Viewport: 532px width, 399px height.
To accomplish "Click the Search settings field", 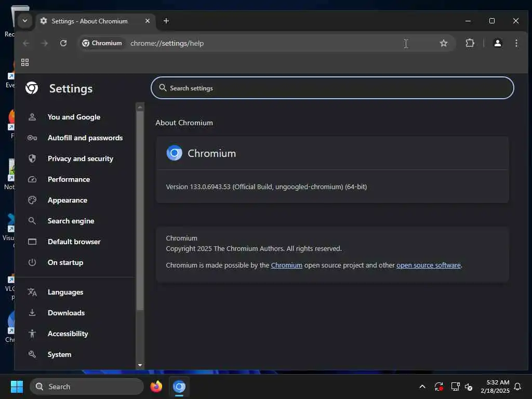I will [x=332, y=88].
